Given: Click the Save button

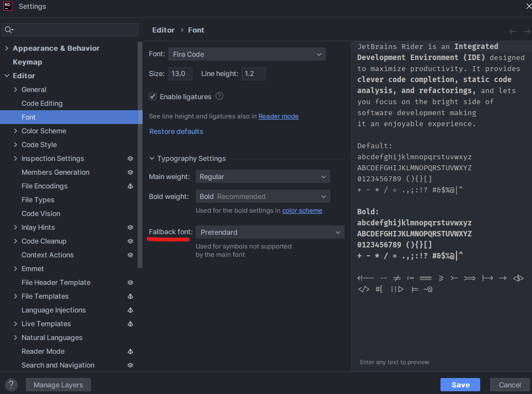Looking at the screenshot, I should pos(460,385).
